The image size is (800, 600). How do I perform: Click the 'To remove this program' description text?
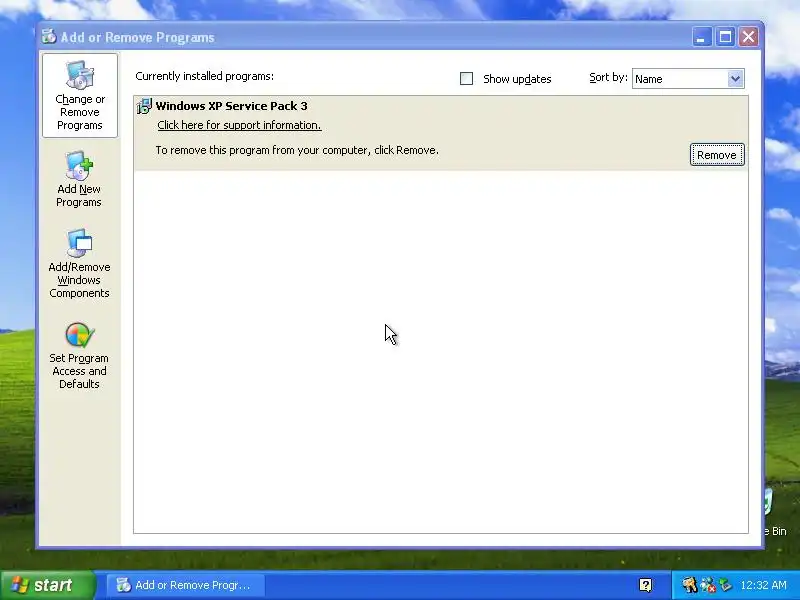point(297,150)
